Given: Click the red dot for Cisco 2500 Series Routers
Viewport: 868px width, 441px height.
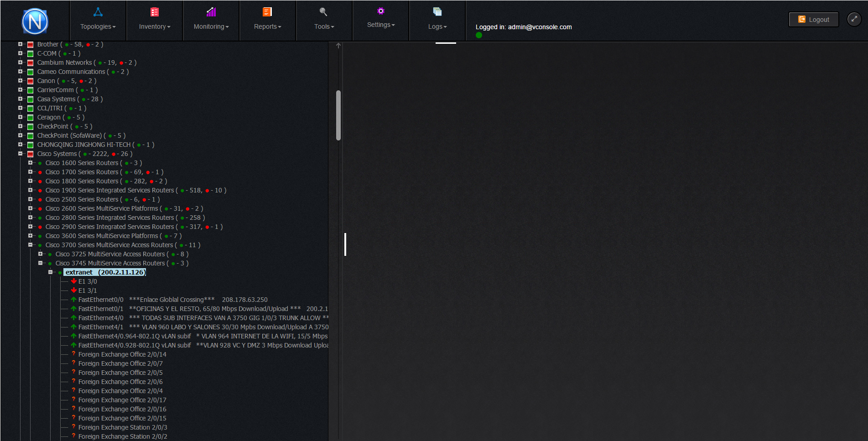Looking at the screenshot, I should tap(40, 200).
